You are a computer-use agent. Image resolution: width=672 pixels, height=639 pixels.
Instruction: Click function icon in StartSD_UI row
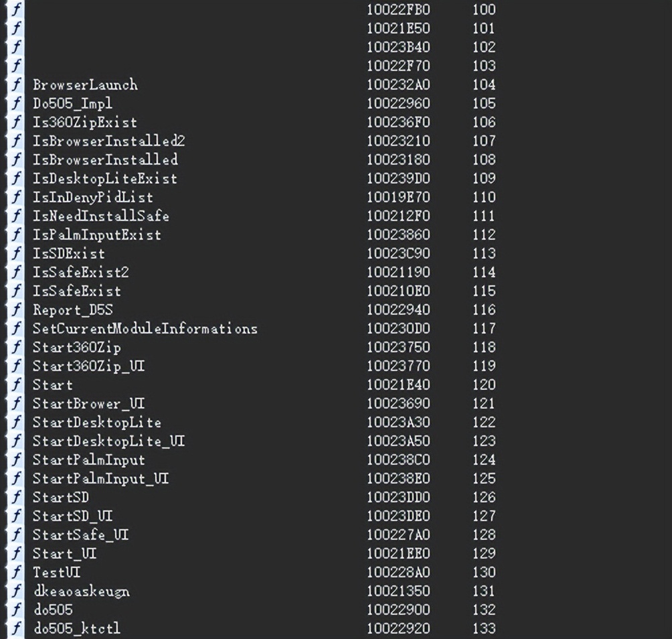coord(16,516)
